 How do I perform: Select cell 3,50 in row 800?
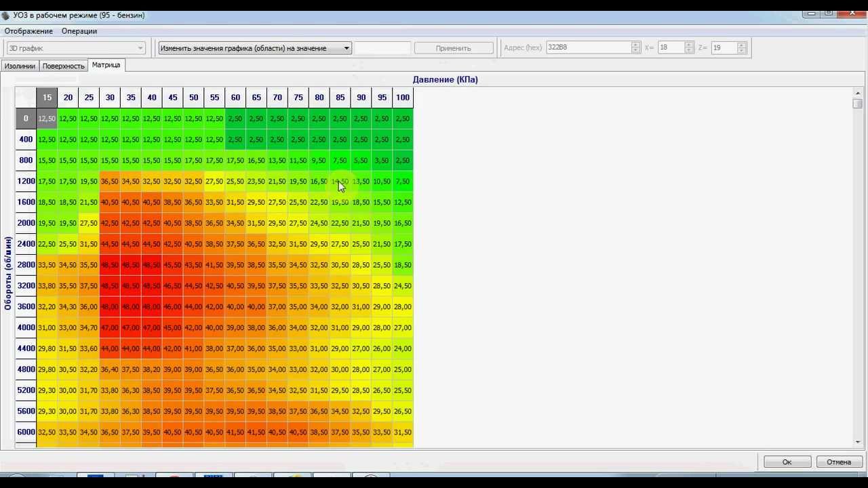tap(382, 161)
